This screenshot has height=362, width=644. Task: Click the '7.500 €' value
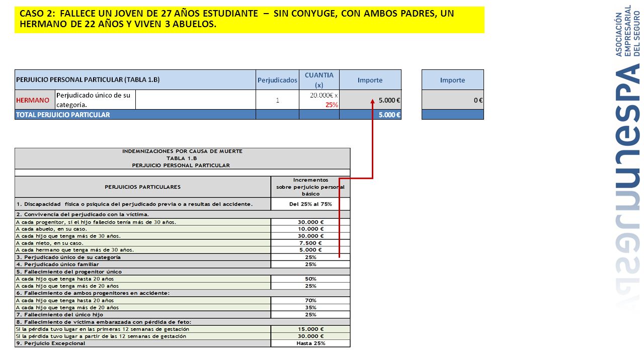click(310, 243)
